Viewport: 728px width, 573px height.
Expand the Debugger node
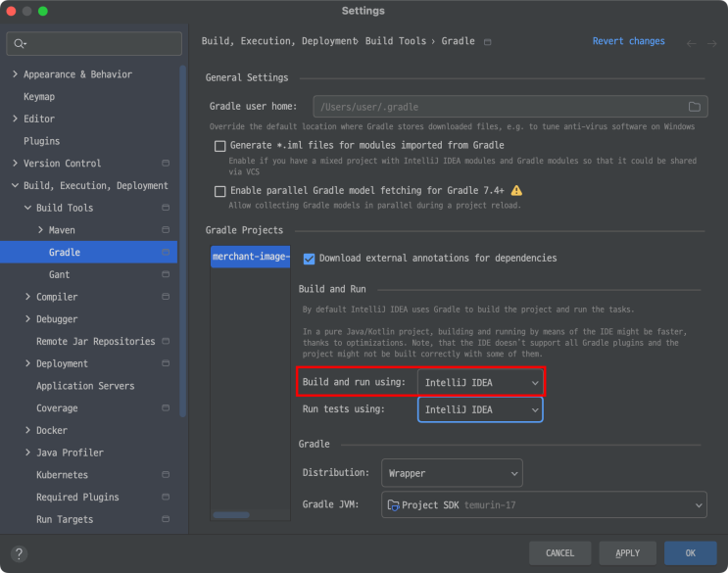click(x=27, y=318)
